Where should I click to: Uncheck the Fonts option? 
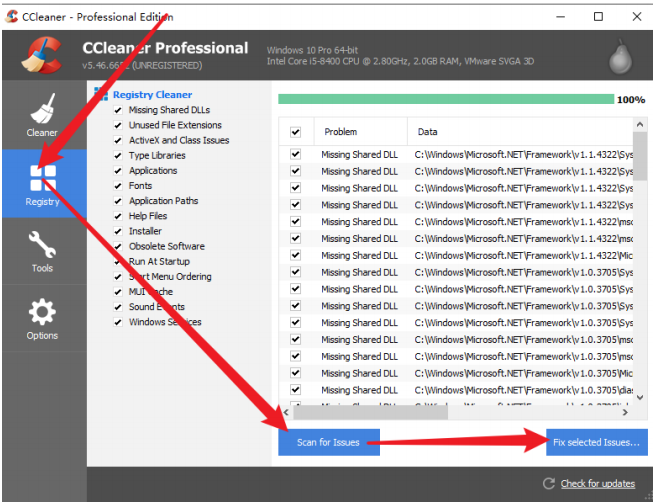[x=118, y=186]
